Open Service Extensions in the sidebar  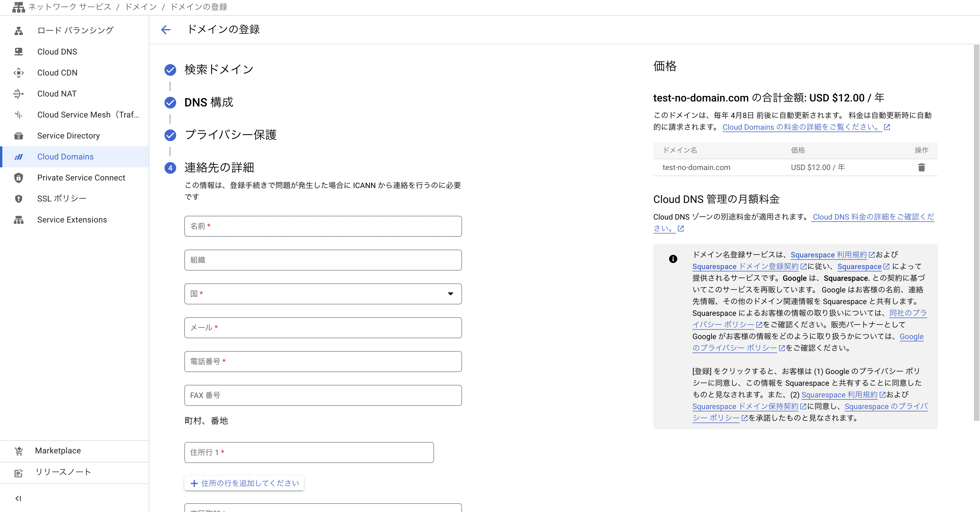(x=75, y=220)
